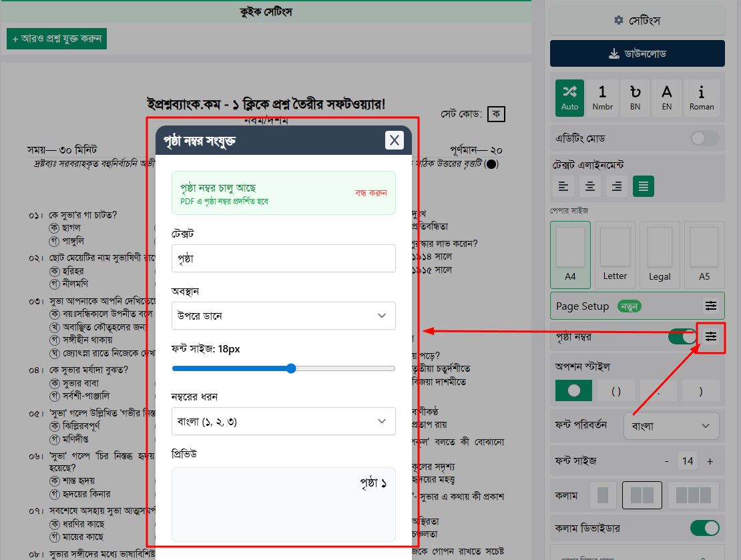741x560 pixels.
Task: Select the EN numbering option
Action: coord(667,98)
